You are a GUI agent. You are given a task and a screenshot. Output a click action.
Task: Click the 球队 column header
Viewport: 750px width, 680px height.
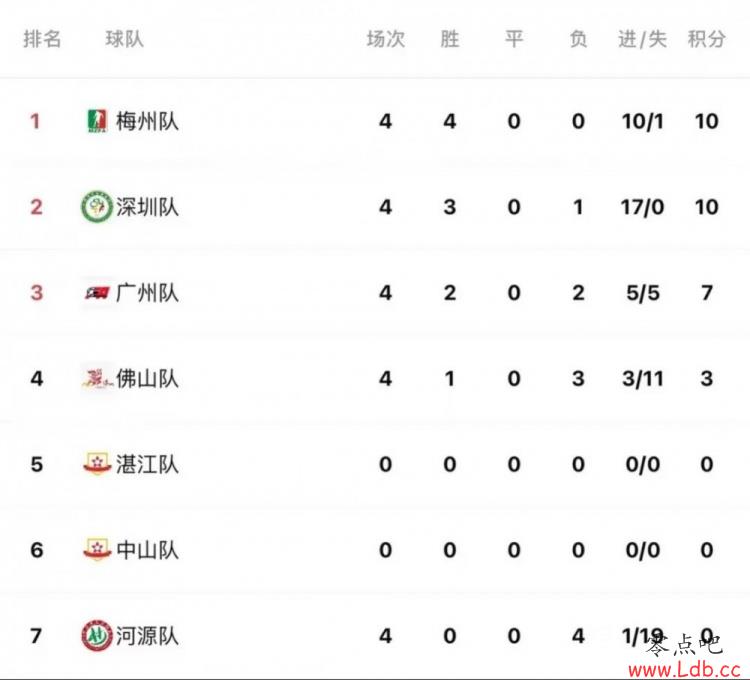pyautogui.click(x=124, y=39)
